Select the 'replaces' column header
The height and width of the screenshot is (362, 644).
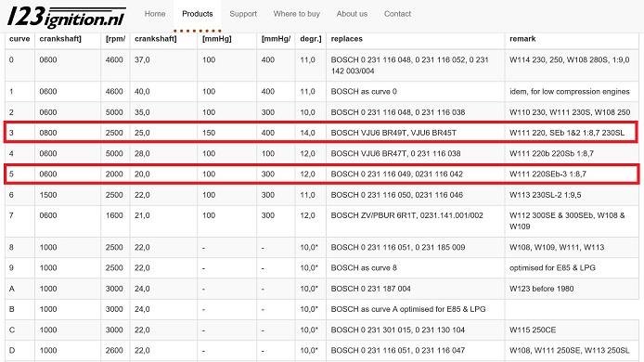point(347,39)
